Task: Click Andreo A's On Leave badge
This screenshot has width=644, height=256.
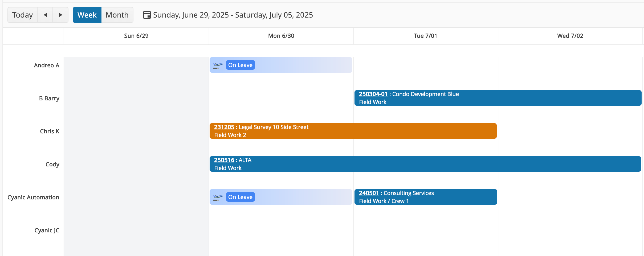Action: pos(240,65)
